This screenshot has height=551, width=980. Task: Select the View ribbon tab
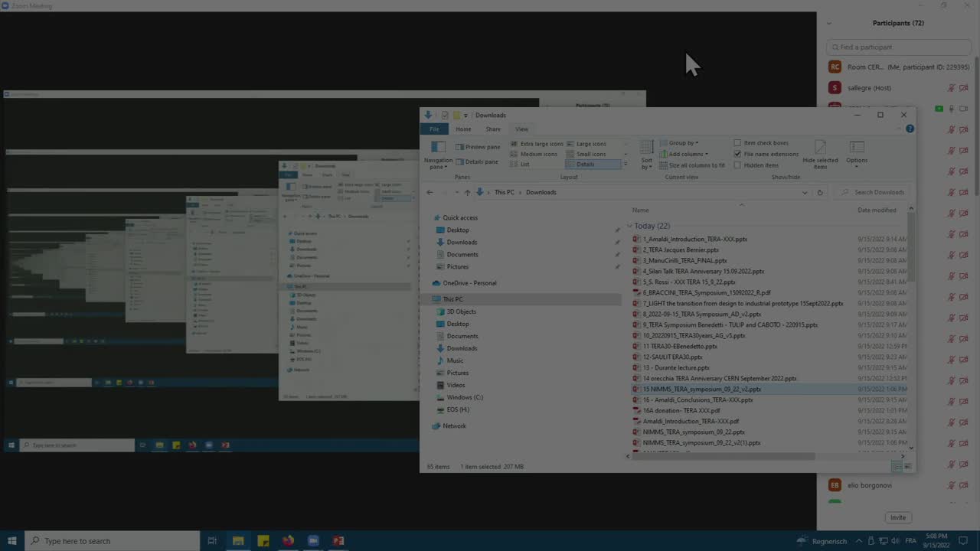(521, 129)
